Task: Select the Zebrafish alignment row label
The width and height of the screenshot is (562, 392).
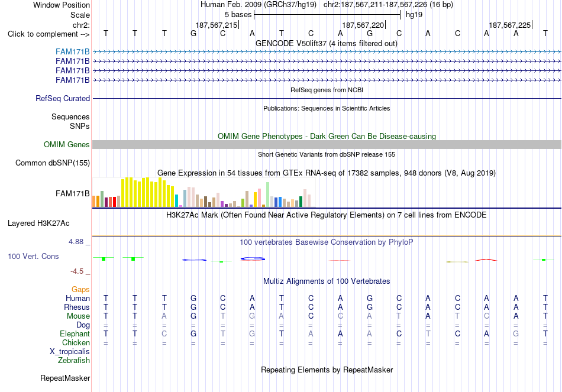Action: [x=74, y=361]
